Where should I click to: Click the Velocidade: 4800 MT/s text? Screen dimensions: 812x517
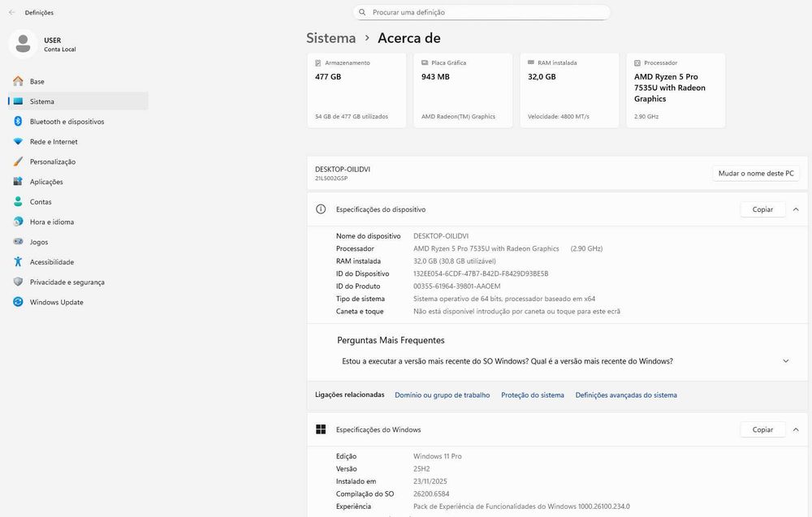pyautogui.click(x=559, y=116)
